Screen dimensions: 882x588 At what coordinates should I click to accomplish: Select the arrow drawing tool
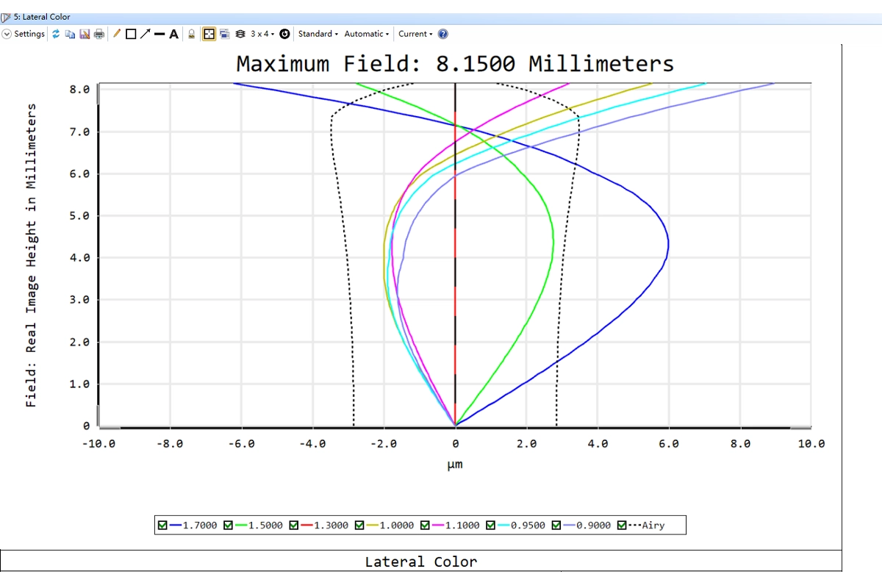145,34
